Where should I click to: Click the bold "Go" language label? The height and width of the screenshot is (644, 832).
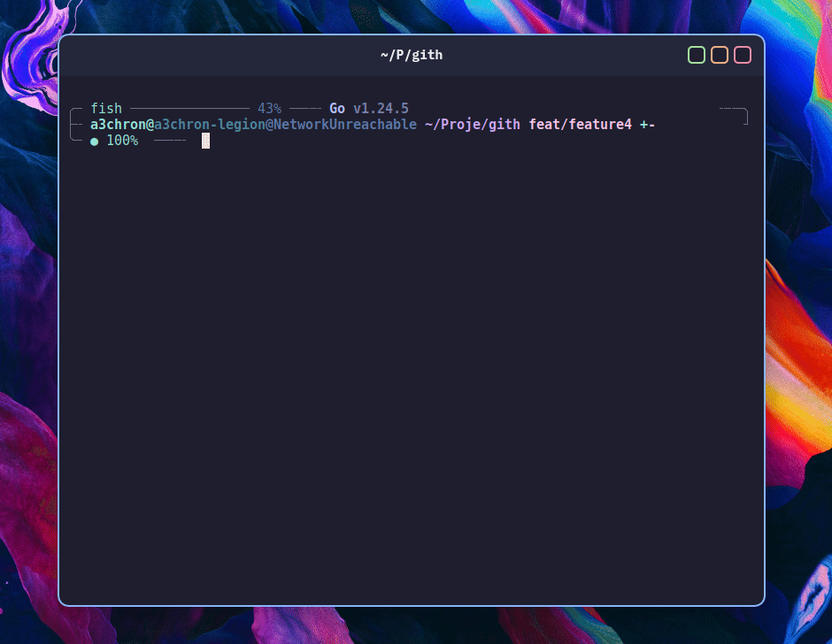click(x=337, y=109)
